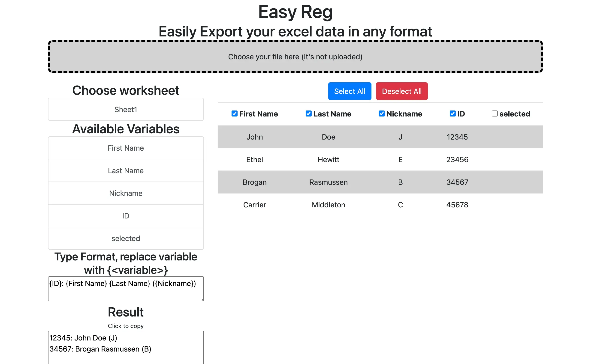591x364 pixels.
Task: Click the First Name variable item
Action: [x=125, y=148]
